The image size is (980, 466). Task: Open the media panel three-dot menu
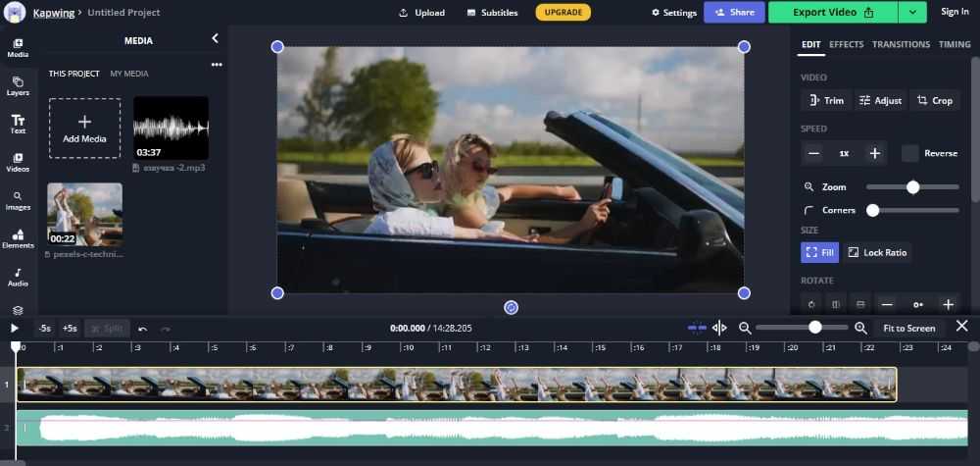[x=217, y=65]
